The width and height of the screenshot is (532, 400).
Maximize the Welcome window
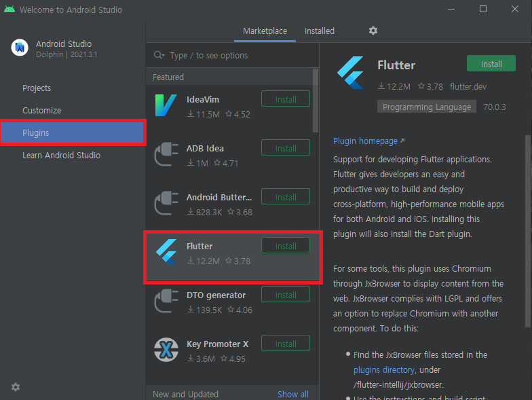tap(483, 10)
